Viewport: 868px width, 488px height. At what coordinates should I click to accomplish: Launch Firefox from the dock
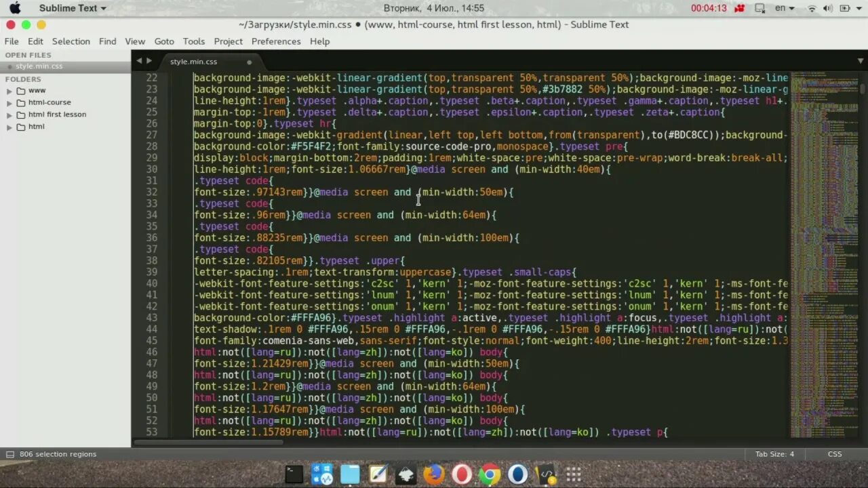point(433,474)
